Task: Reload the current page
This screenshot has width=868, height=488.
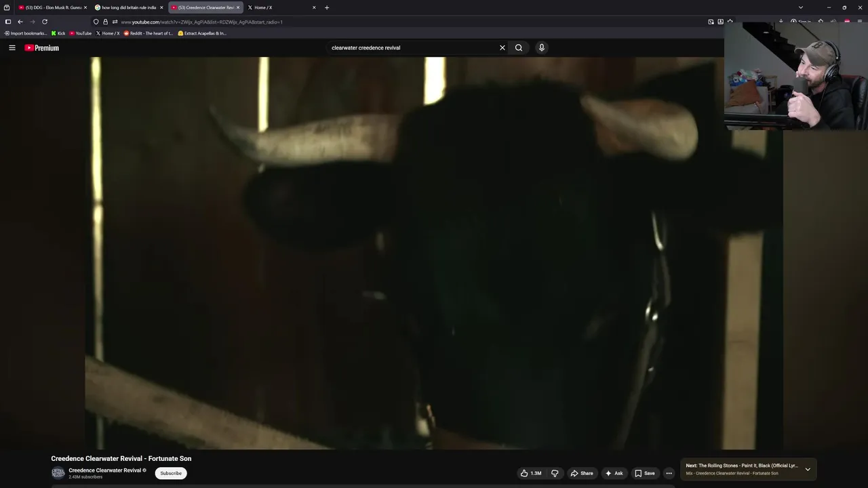Action: (x=45, y=22)
